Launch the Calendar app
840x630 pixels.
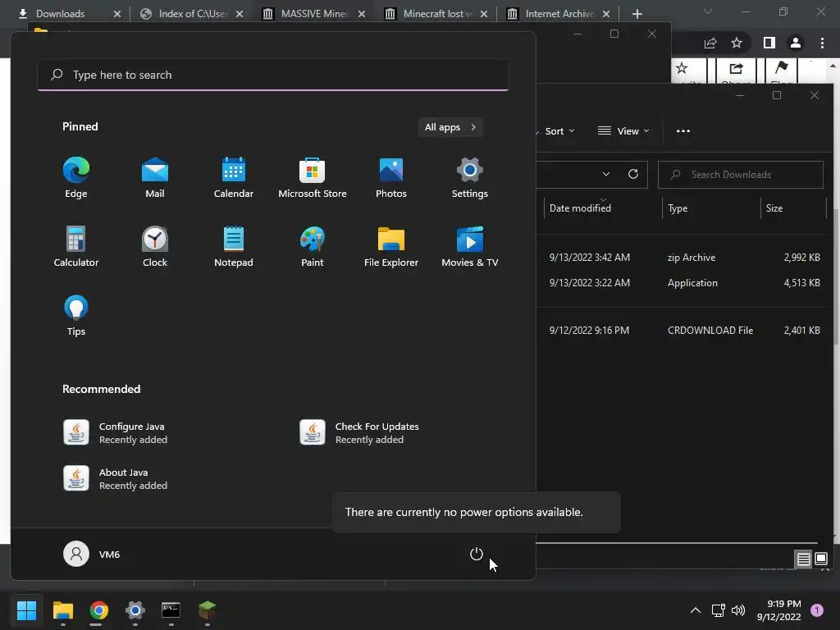pyautogui.click(x=234, y=178)
